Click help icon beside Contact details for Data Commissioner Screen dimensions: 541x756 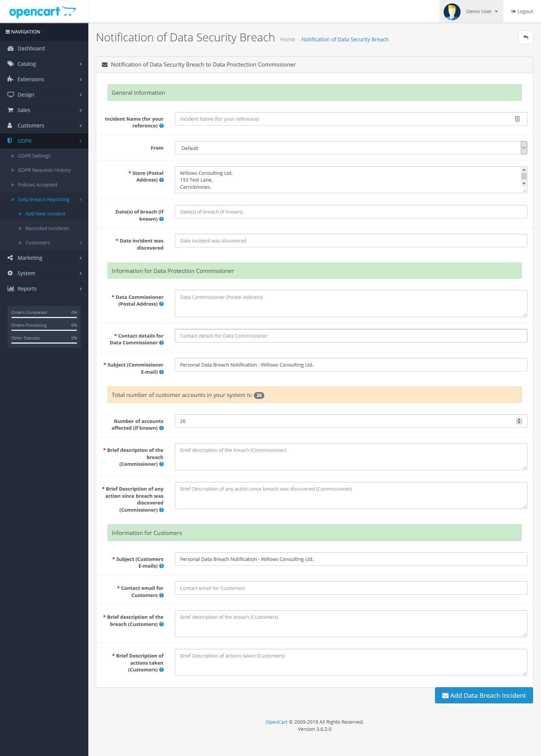pyautogui.click(x=162, y=343)
